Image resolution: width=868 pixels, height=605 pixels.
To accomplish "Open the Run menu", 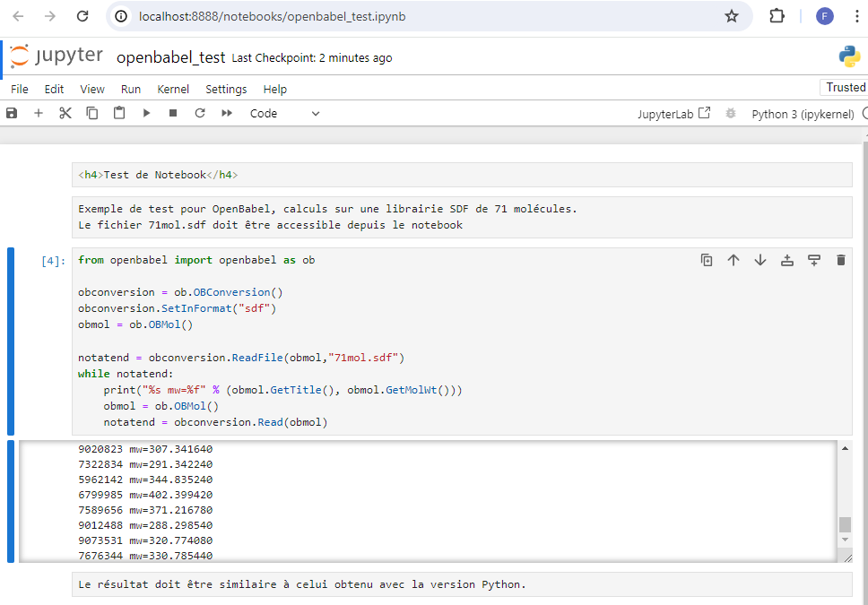I will point(131,89).
